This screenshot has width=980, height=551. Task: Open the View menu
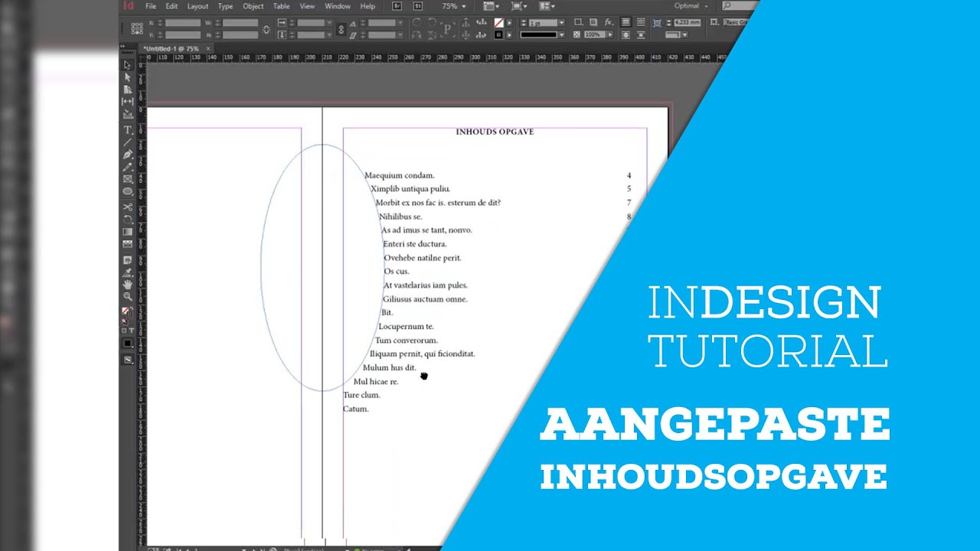[307, 6]
